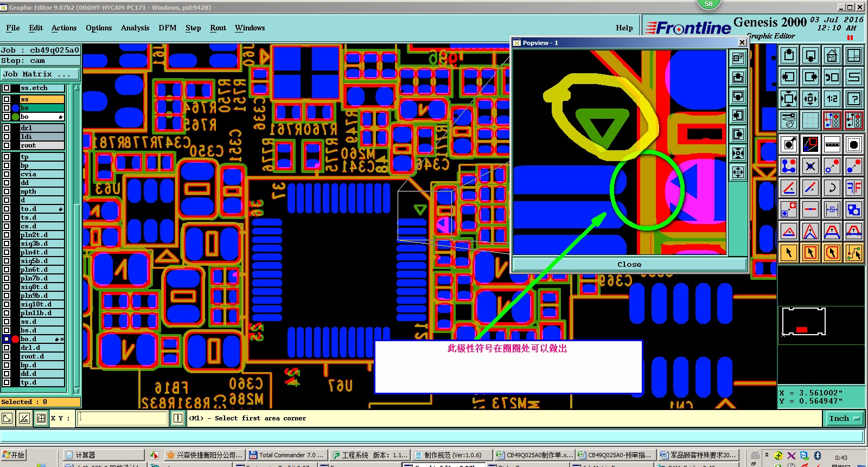
Task: Toggle checkbox for pln2t.d layer
Action: (7, 235)
